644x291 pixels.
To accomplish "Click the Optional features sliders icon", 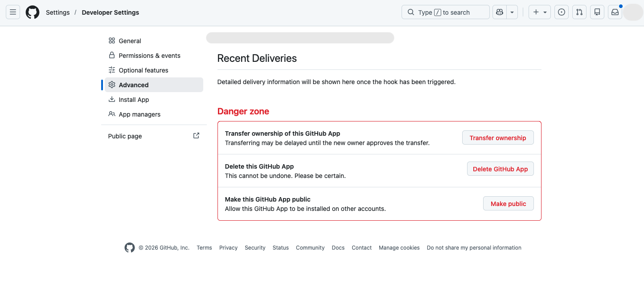I will click(x=112, y=70).
